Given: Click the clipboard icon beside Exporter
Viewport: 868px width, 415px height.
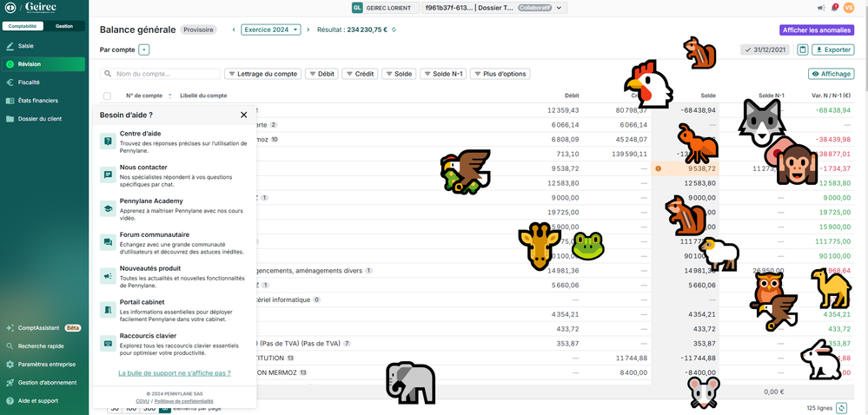Looking at the screenshot, I should pos(803,50).
